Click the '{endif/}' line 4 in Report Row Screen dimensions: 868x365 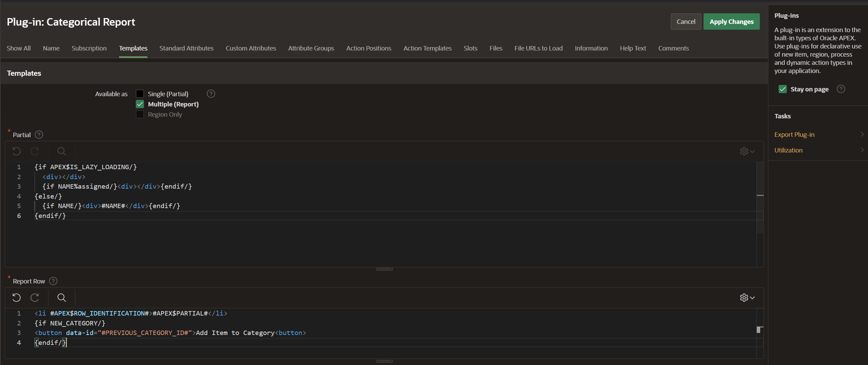(50, 343)
